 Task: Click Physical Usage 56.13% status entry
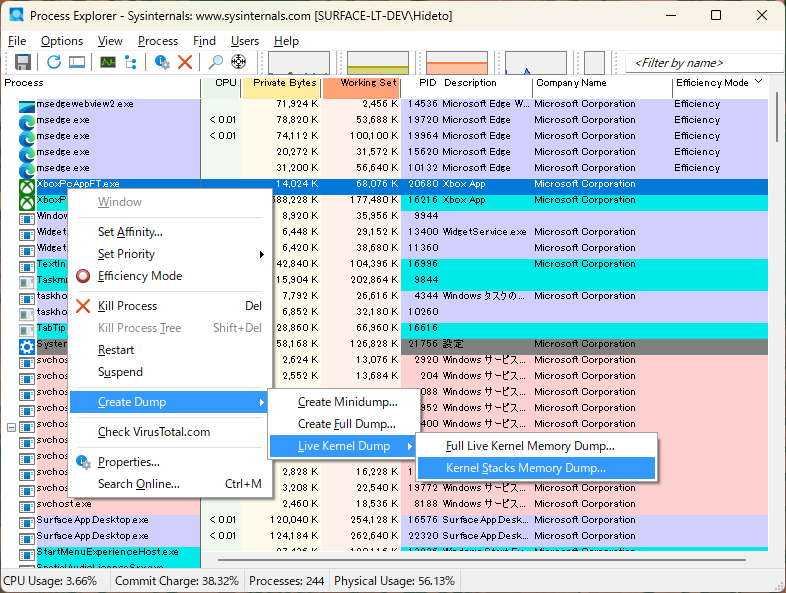395,581
